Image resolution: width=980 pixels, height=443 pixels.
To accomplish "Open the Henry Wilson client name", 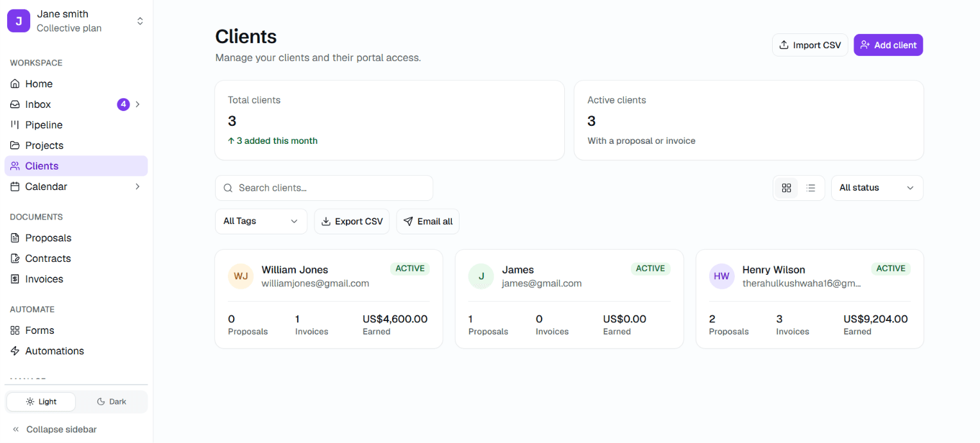I will pyautogui.click(x=773, y=270).
